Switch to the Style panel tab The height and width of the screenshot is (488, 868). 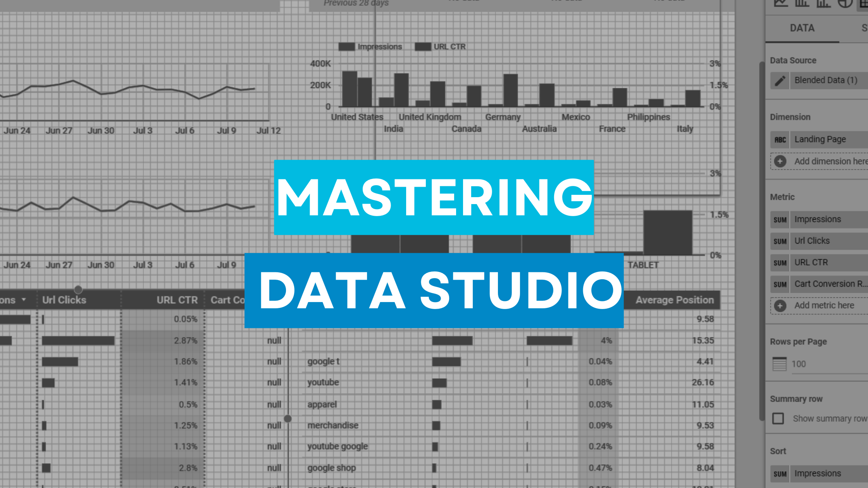tap(865, 28)
